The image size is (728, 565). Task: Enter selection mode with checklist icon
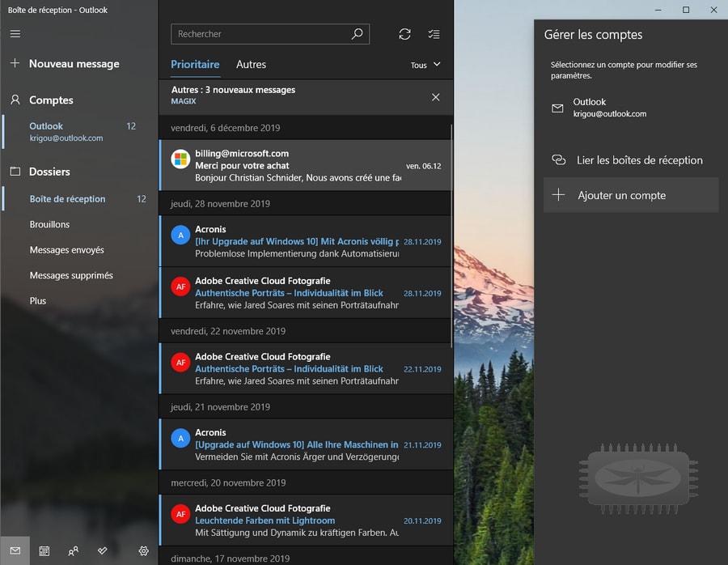434,34
